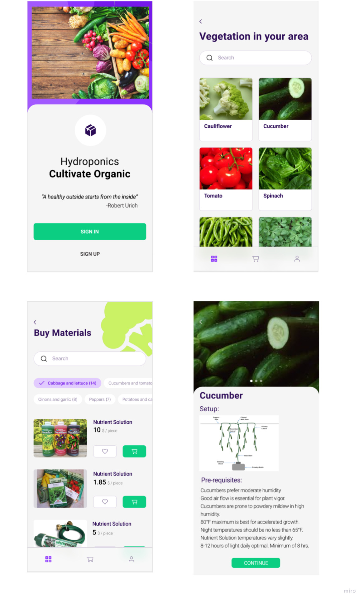The image size is (364, 601).
Task: Tap the SIGN UP link
Action: tap(90, 254)
